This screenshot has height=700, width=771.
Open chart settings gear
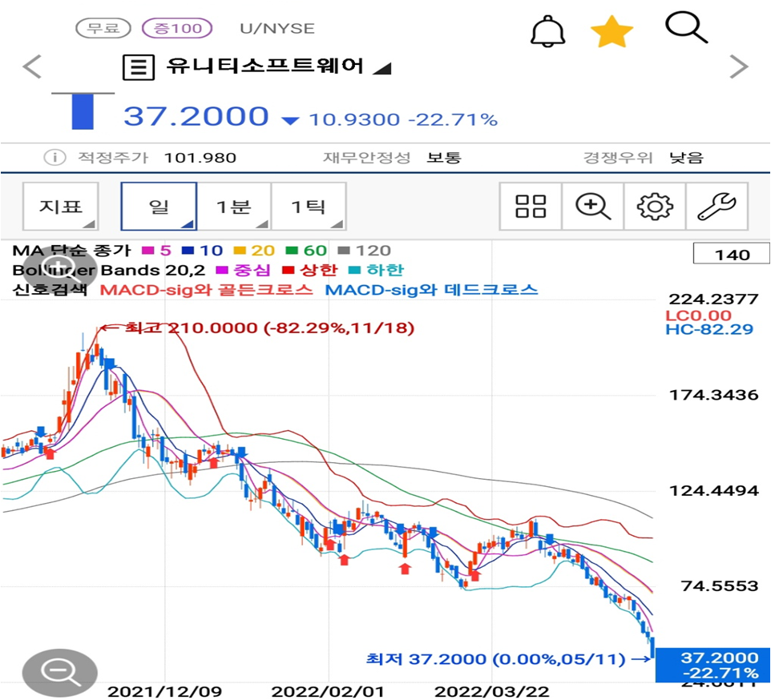(655, 207)
